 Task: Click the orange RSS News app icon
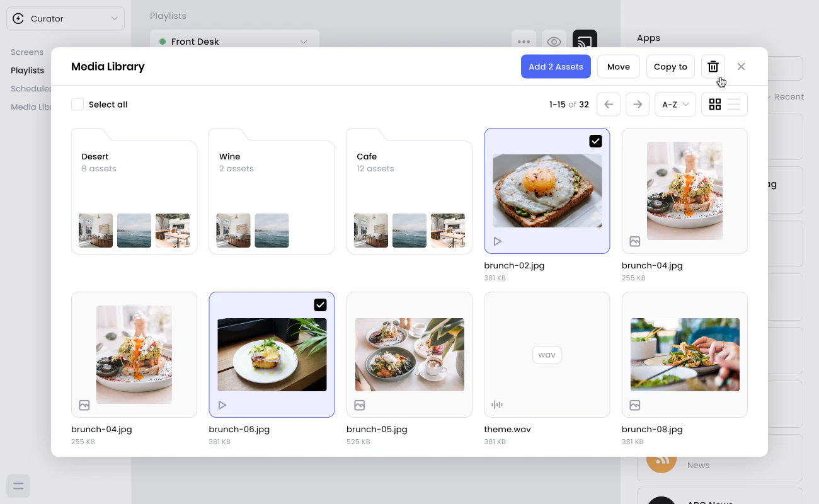661,459
